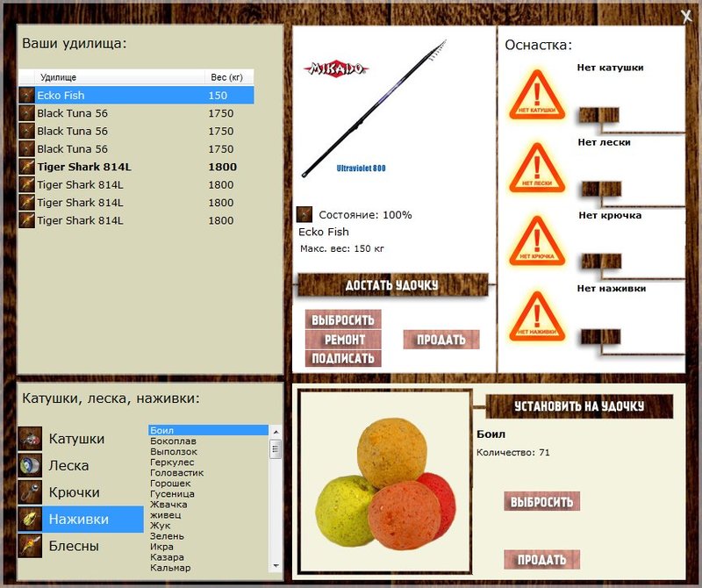
Task: Click the Подписать button
Action: pos(343,358)
